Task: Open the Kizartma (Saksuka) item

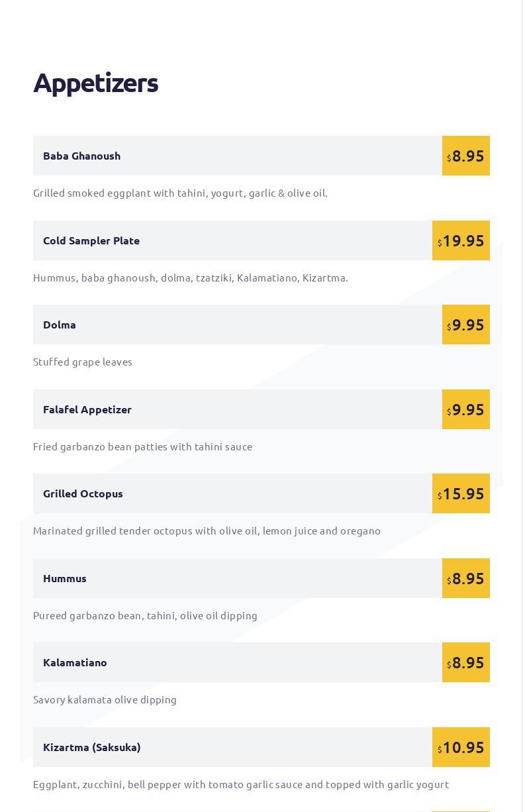Action: click(92, 747)
